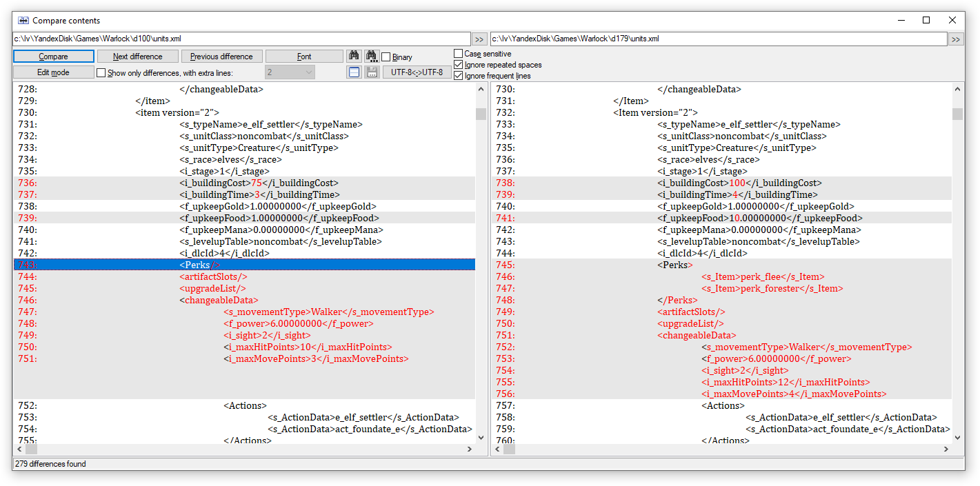Image resolution: width=980 pixels, height=486 pixels.
Task: Browse for right file using >> button
Action: (956, 39)
